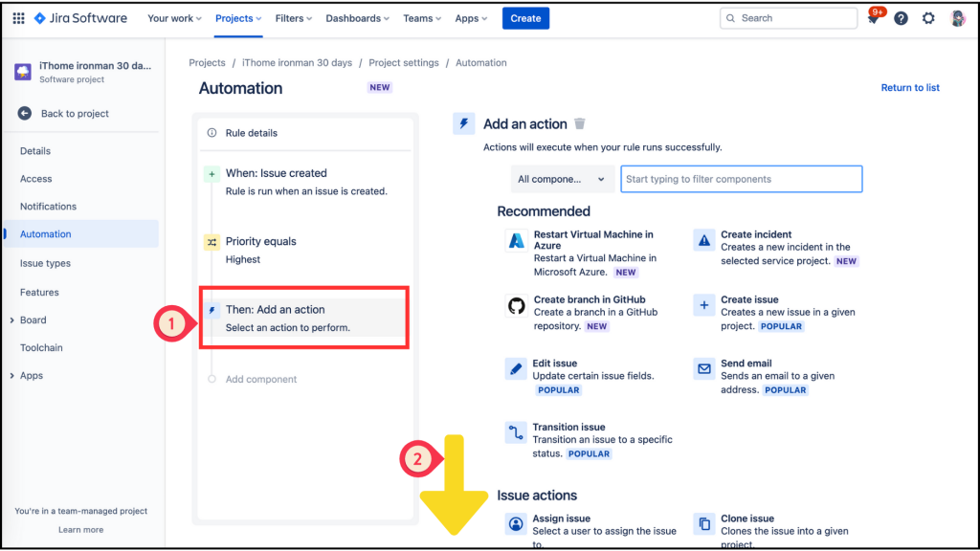Screen dimensions: 980x551
Task: Choose the Edit issue action title
Action: [x=555, y=363]
